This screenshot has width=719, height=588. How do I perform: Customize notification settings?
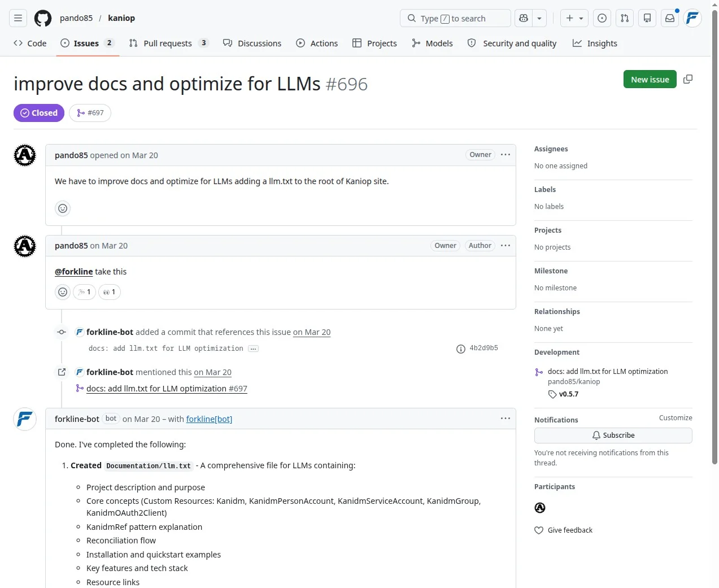[x=676, y=418]
